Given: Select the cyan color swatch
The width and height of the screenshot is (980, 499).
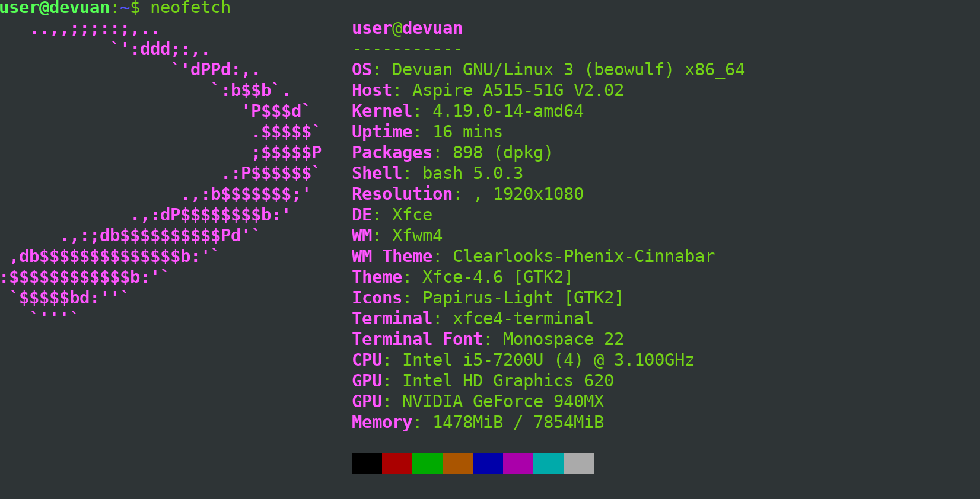Looking at the screenshot, I should (548, 463).
